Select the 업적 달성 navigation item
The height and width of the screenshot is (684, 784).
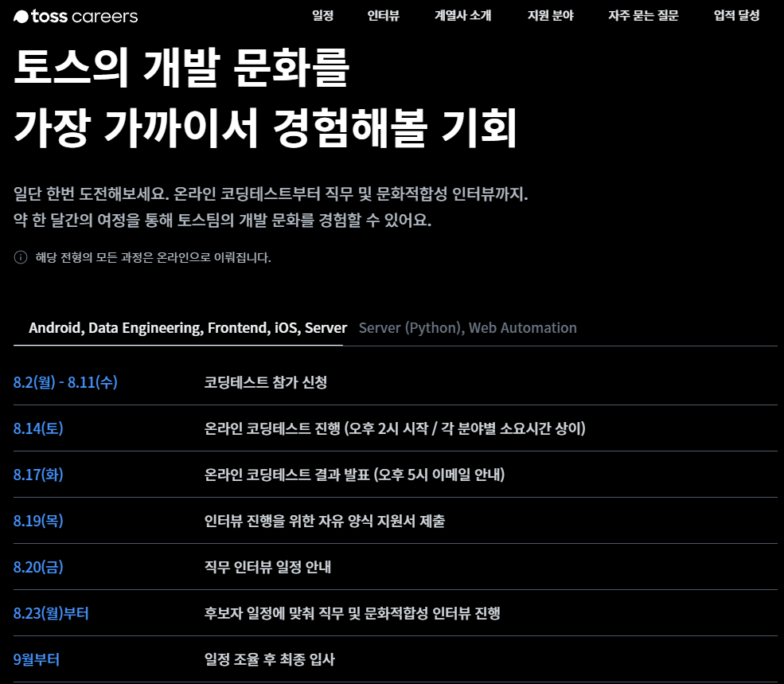pos(736,15)
